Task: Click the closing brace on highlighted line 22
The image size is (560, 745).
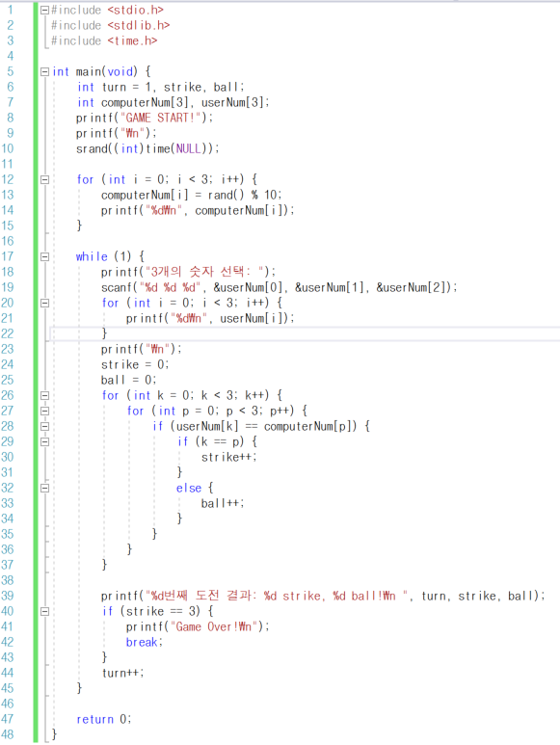Action: click(x=105, y=333)
